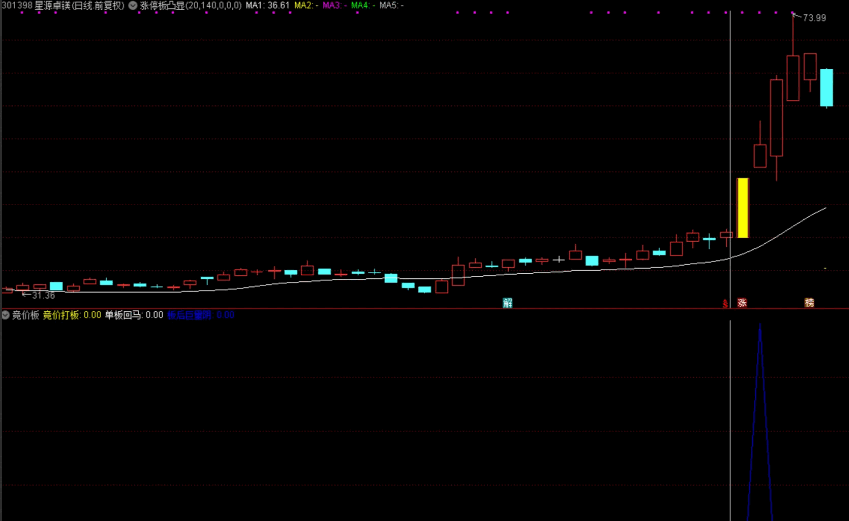This screenshot has height=521, width=849.
Task: Click the 涨停板凸显 indicator name
Action: (162, 5)
